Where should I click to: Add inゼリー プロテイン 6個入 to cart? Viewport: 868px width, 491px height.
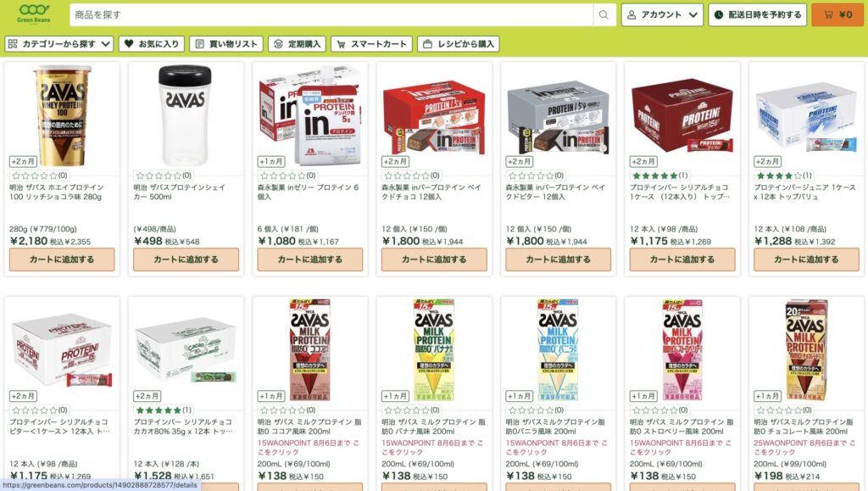(x=310, y=259)
